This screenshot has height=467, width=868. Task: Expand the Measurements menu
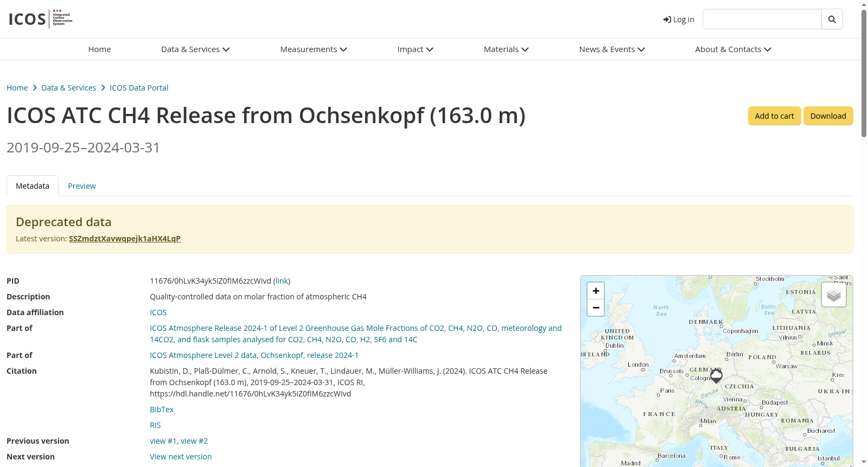(314, 49)
